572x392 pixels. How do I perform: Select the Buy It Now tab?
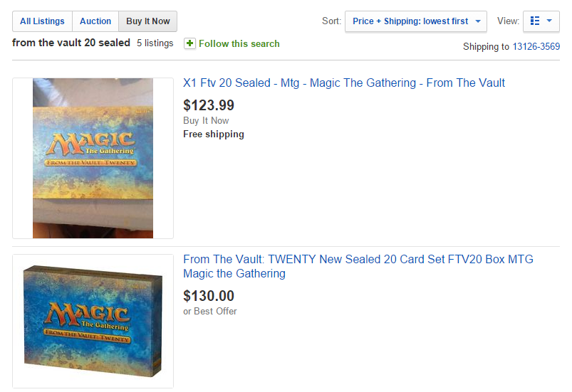(147, 21)
